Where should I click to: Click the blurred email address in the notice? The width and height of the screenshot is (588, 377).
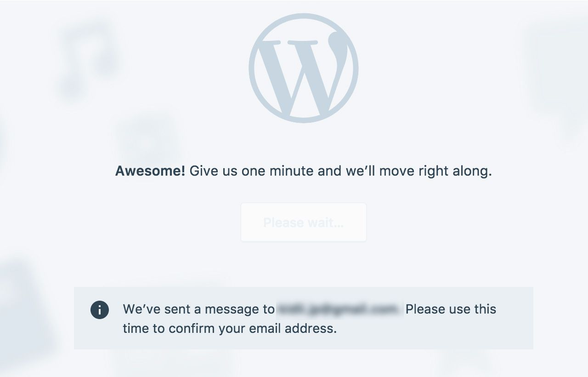(x=339, y=309)
